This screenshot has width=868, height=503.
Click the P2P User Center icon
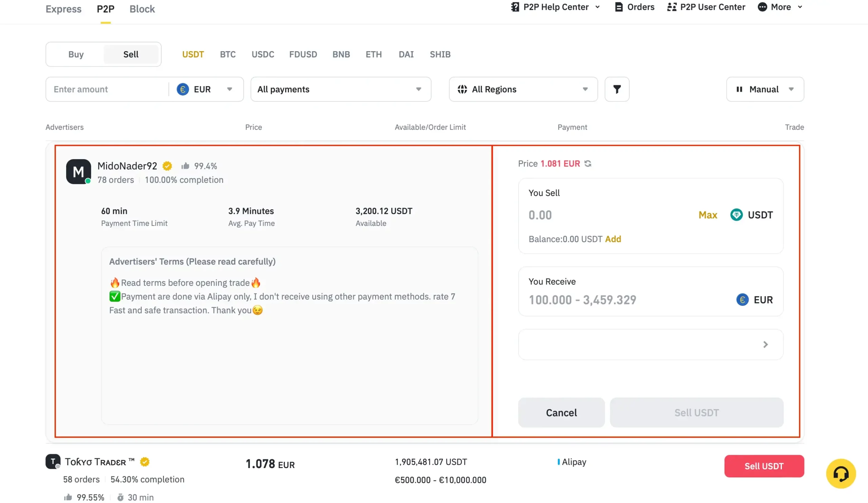pyautogui.click(x=671, y=7)
